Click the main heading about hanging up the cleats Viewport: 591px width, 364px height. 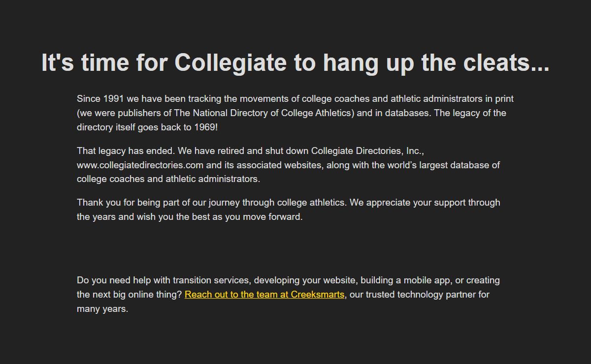[295, 62]
